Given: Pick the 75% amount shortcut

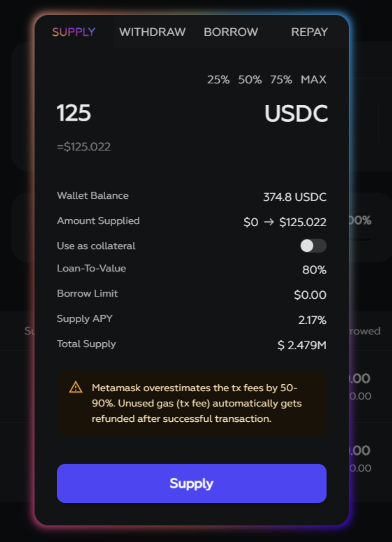Looking at the screenshot, I should pyautogui.click(x=281, y=80).
